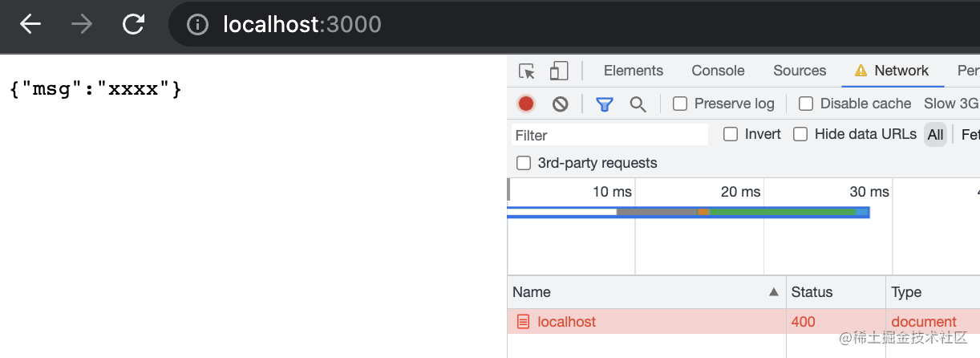Click the browser back arrow

pos(30,24)
